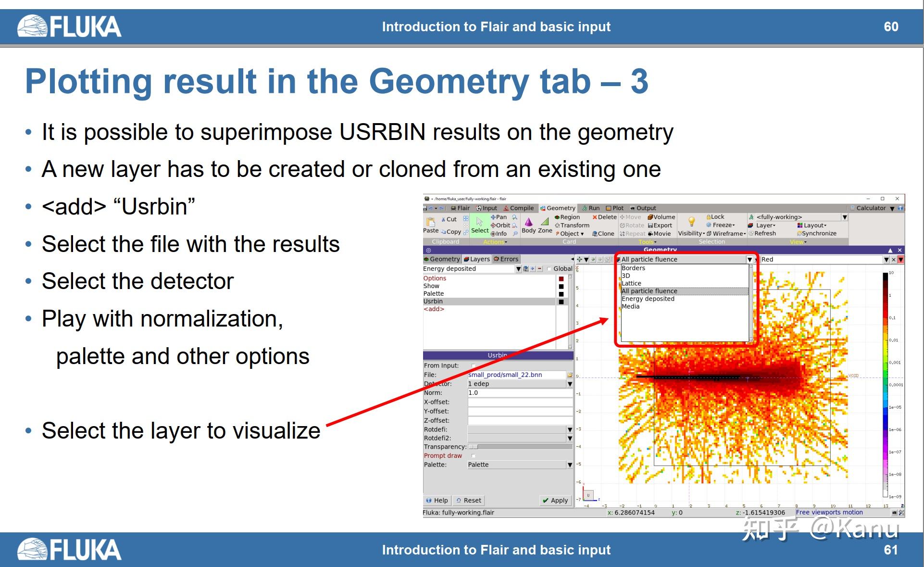Select the Zone triangle tool
Viewport: 924px width, 567px height.
tap(545, 223)
